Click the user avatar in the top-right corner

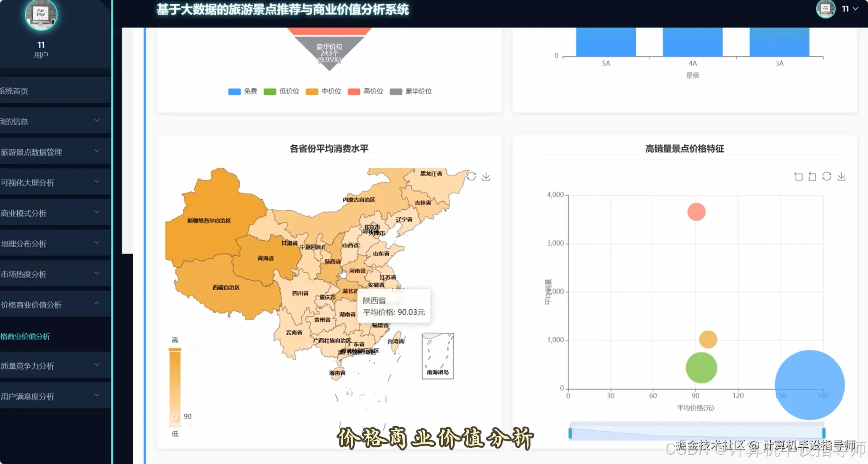coord(825,9)
